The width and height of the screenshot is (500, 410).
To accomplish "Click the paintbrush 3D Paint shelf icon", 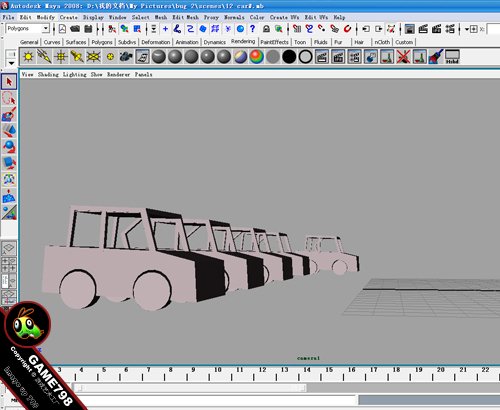I will [436, 56].
